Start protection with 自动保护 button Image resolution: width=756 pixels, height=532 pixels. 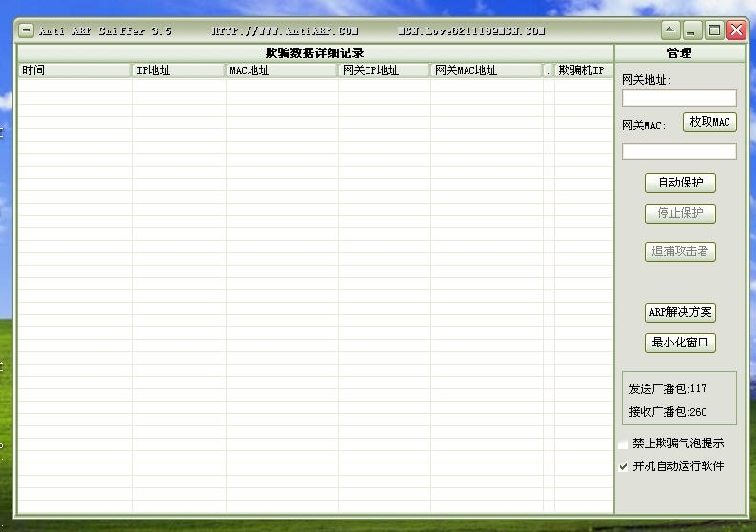click(680, 183)
